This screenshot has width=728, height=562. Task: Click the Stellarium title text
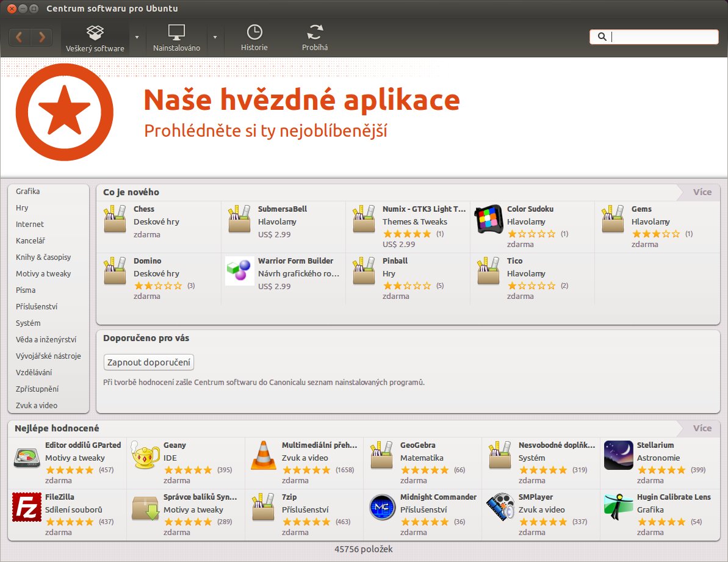(655, 445)
